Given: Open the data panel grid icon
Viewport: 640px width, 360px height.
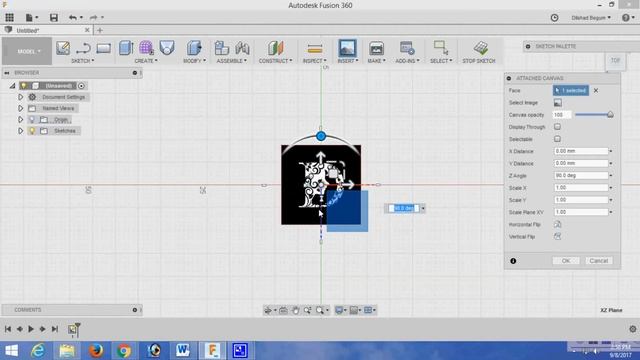Looking at the screenshot, I should pos(9,18).
